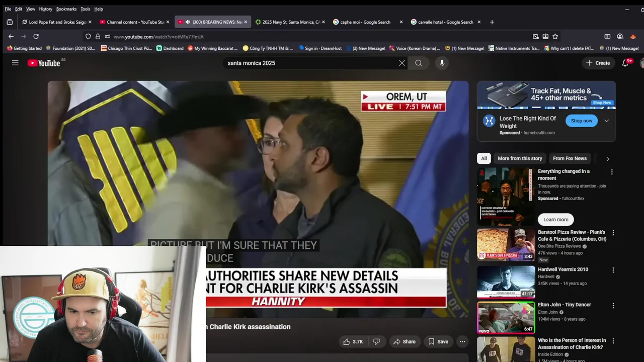The image size is (644, 362).
Task: Dislike the video with thumbs-down
Action: tap(376, 341)
